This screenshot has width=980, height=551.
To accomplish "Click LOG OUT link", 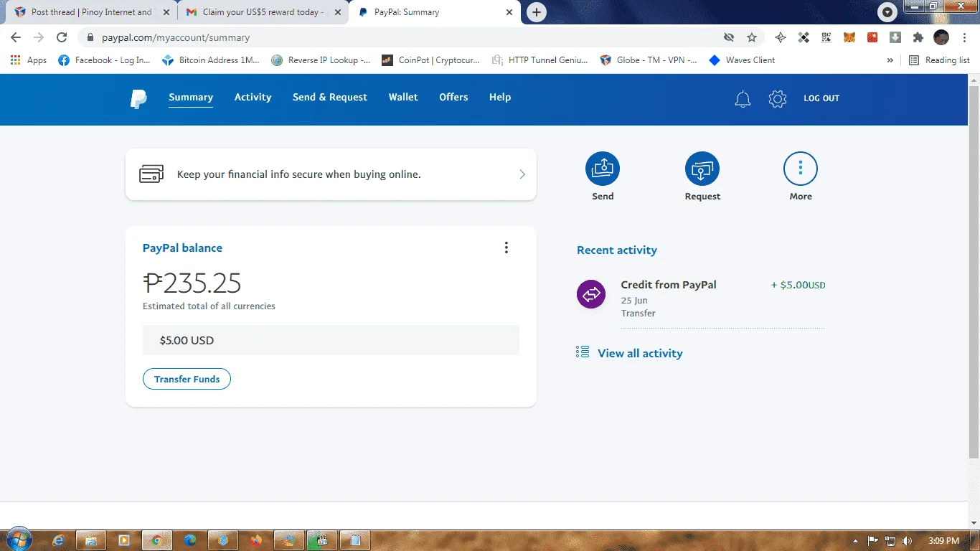I will (x=821, y=98).
